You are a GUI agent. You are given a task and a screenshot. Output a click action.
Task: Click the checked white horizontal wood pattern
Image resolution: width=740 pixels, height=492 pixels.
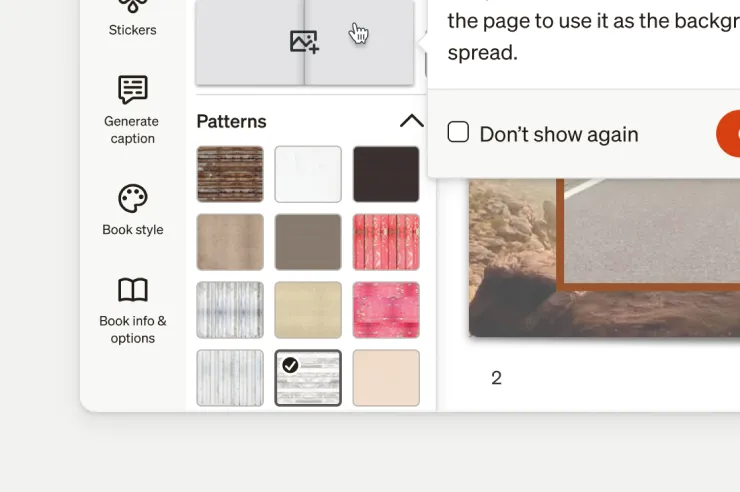[308, 378]
